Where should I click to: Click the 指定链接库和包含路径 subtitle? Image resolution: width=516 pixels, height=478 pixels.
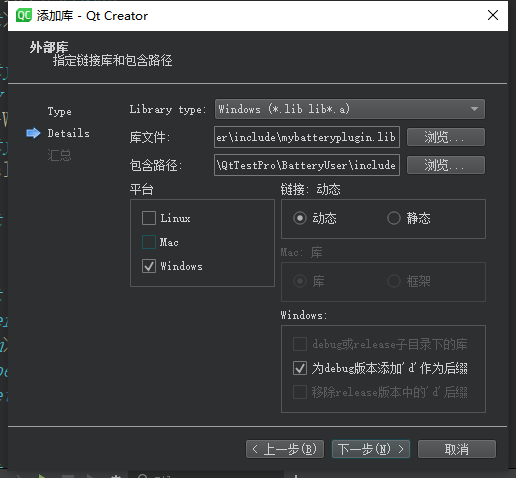(112, 61)
